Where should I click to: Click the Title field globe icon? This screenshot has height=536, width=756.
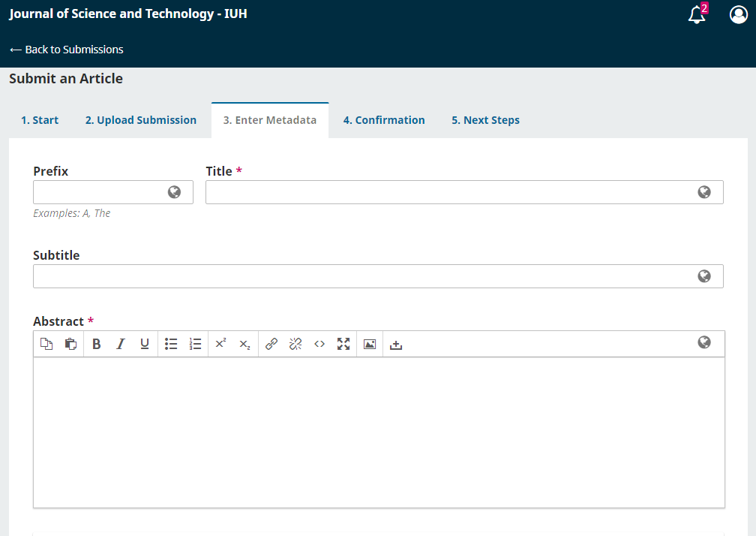coord(704,192)
